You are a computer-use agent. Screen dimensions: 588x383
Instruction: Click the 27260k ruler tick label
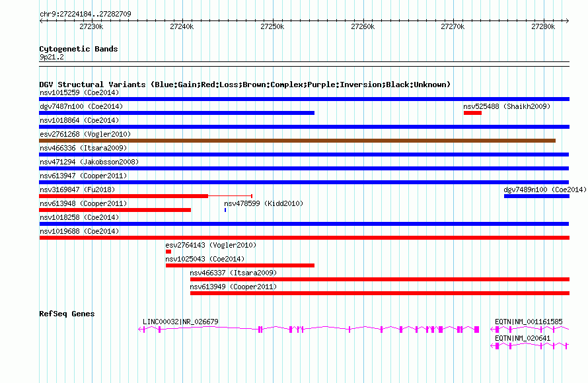(x=363, y=26)
